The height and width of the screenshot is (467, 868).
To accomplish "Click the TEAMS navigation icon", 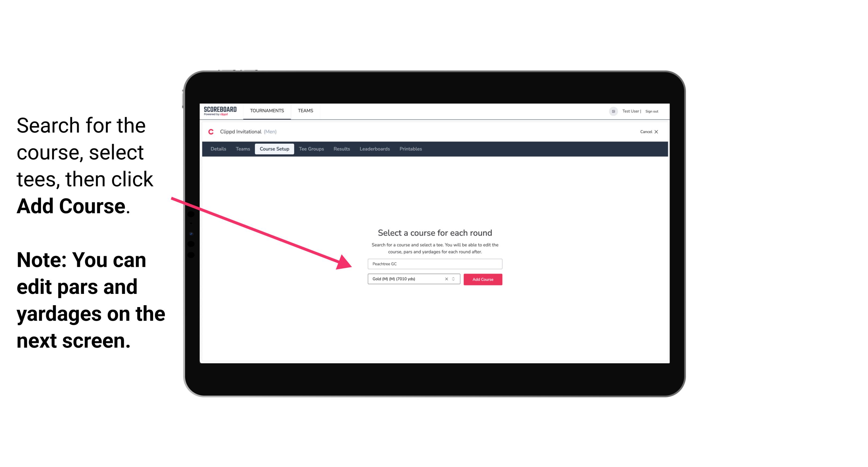I will [x=305, y=110].
